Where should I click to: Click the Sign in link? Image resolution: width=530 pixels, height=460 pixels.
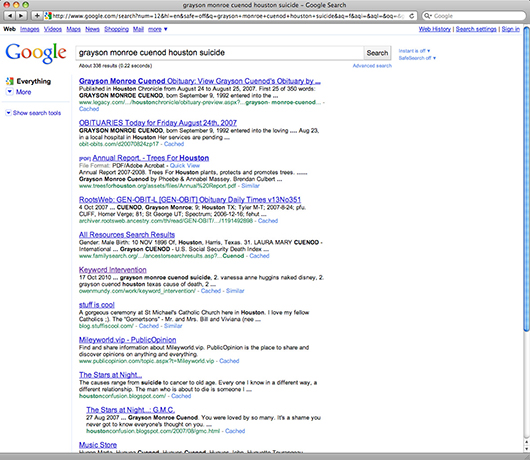click(x=510, y=29)
